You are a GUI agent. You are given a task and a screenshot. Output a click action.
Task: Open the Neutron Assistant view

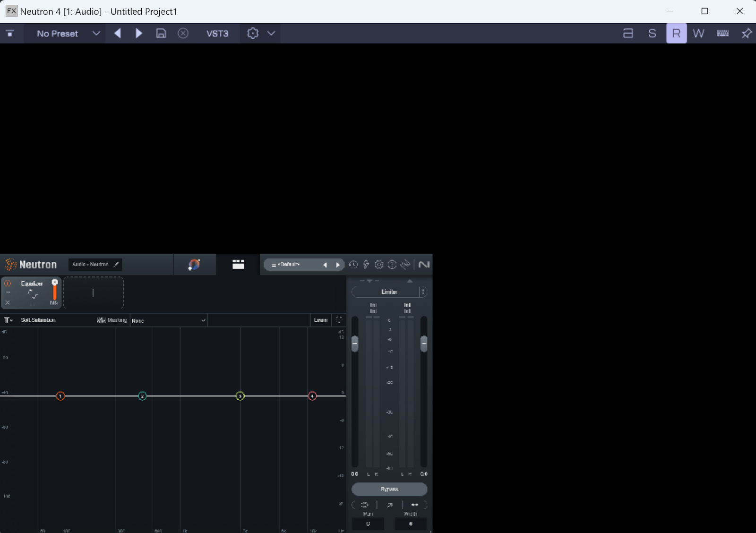coord(194,265)
